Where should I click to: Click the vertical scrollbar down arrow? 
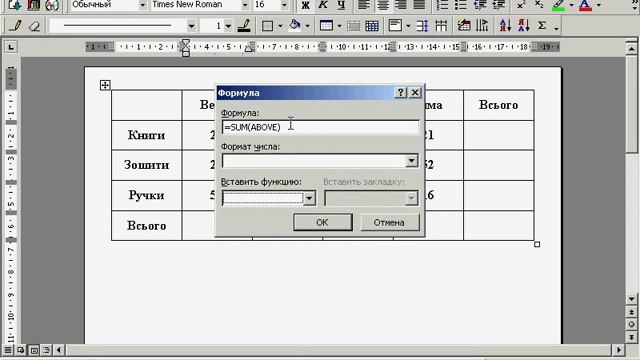(631, 299)
